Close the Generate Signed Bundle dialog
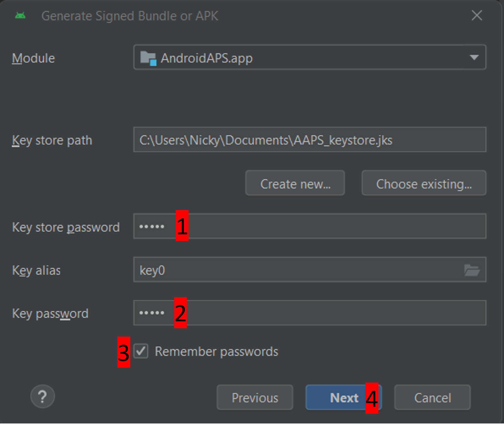This screenshot has height=429, width=504. coord(477,15)
